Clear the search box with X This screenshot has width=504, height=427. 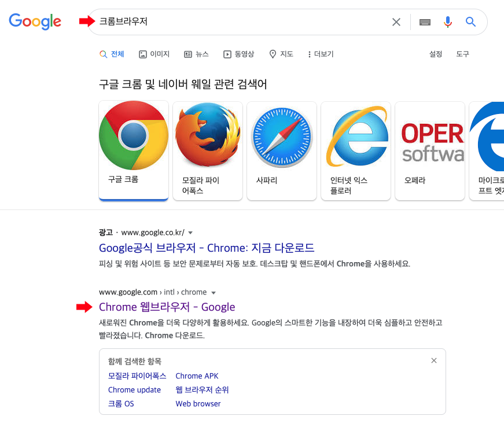(x=396, y=22)
